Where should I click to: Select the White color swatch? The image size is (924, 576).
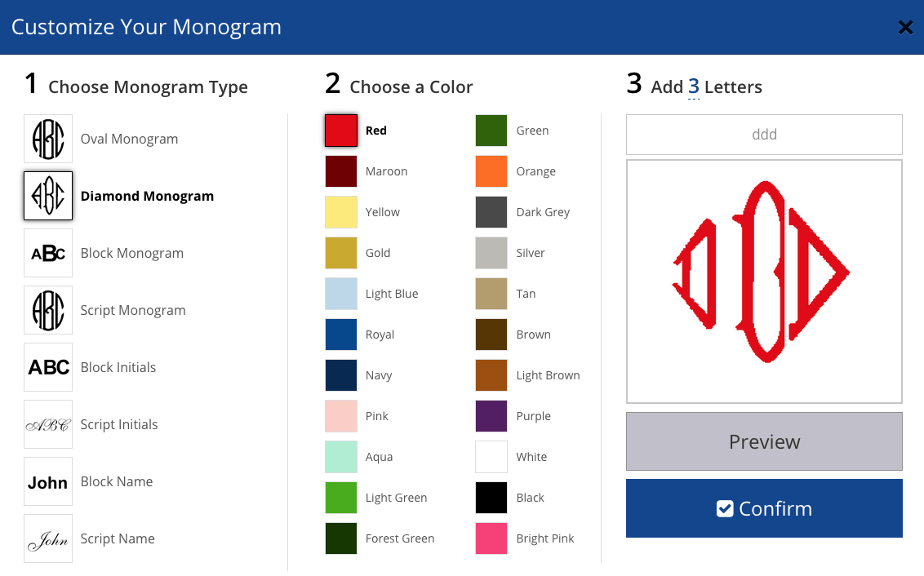click(x=491, y=457)
